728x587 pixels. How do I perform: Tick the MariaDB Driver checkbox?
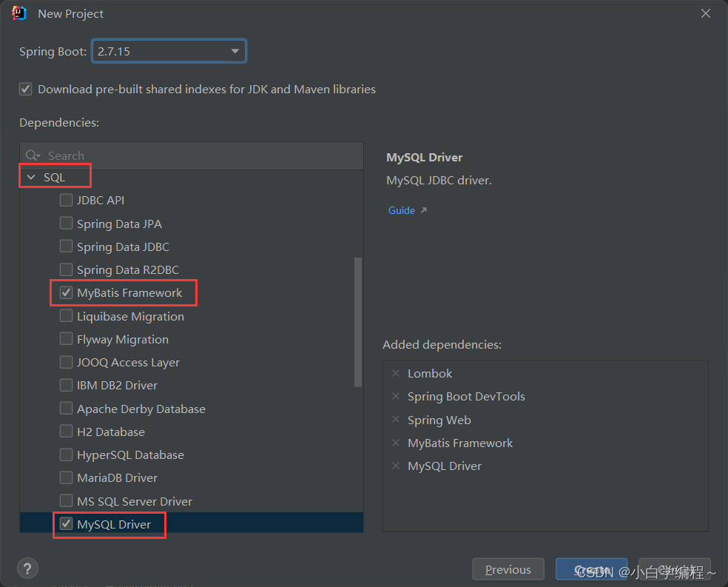coord(66,477)
